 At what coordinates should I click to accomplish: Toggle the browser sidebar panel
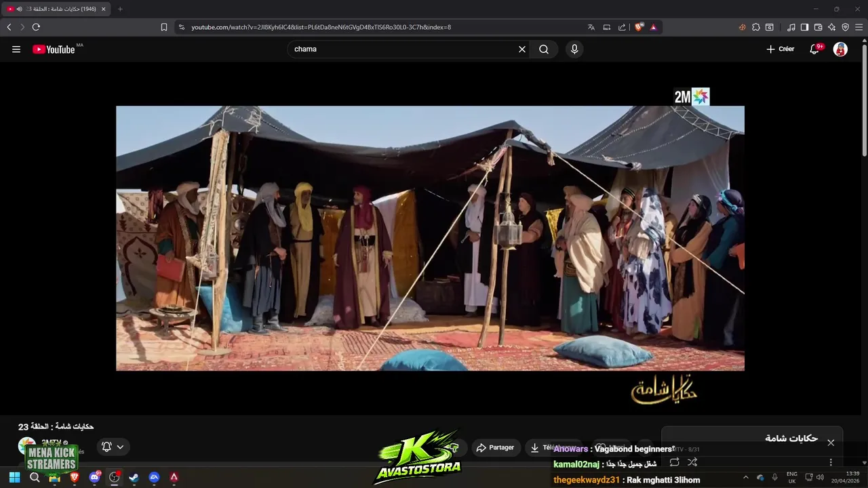[x=804, y=27]
